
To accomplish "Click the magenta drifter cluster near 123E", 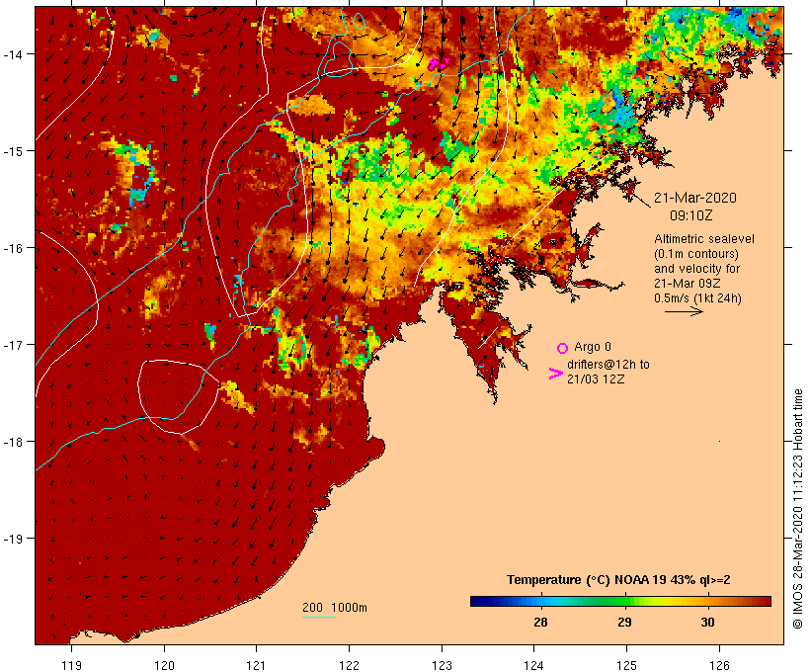I will (x=438, y=64).
